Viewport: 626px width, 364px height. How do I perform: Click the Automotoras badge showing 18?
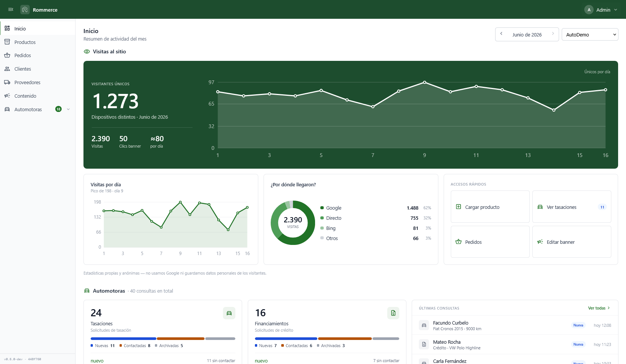click(58, 109)
